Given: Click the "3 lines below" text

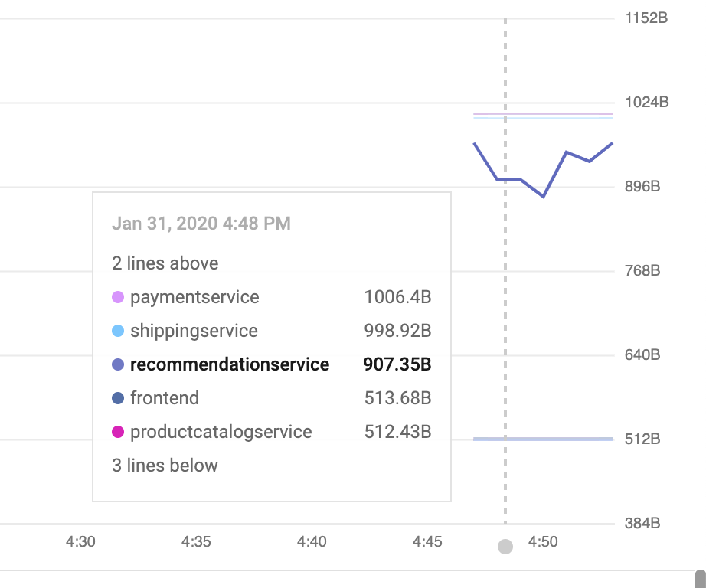Looking at the screenshot, I should [165, 465].
